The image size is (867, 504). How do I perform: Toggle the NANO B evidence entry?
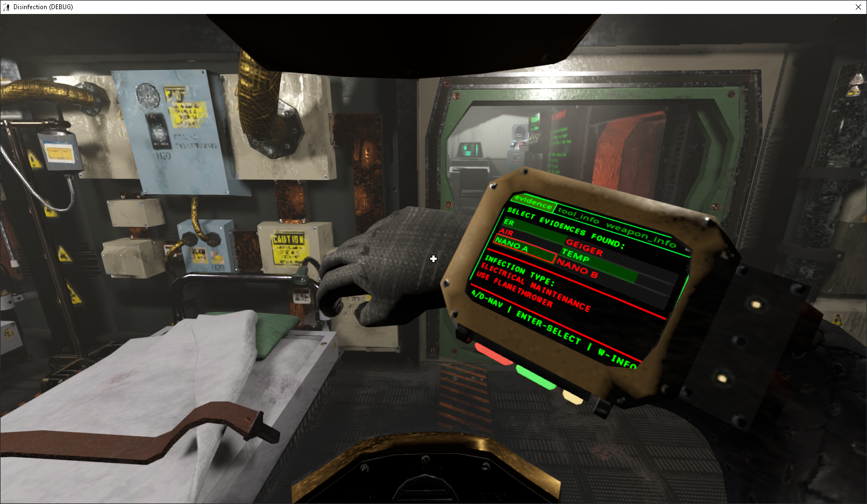pos(577,267)
